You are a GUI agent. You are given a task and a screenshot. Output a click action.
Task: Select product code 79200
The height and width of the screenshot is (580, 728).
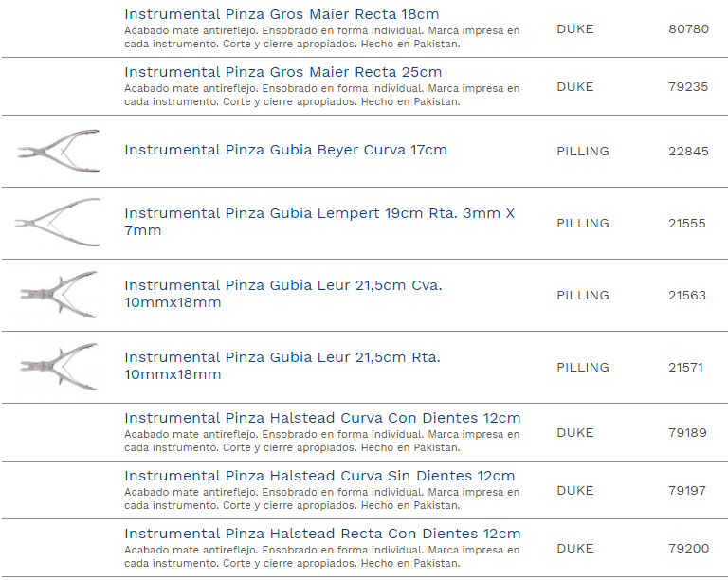688,549
